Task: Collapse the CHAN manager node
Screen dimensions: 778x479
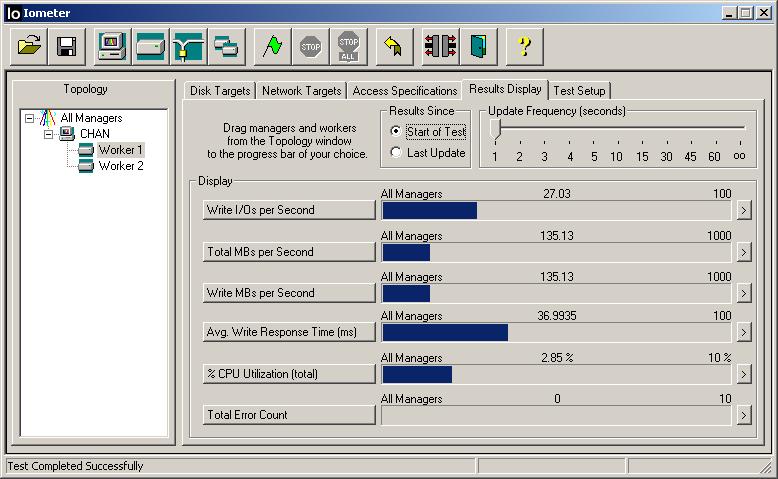Action: [x=48, y=134]
